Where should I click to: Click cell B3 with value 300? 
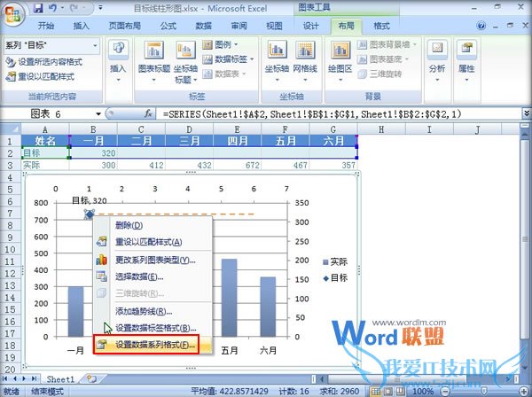click(93, 165)
